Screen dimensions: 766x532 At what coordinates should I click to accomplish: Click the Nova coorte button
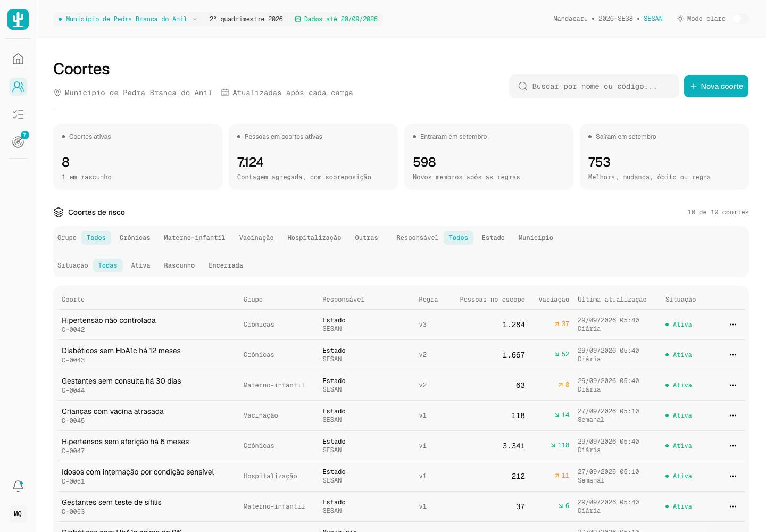716,86
